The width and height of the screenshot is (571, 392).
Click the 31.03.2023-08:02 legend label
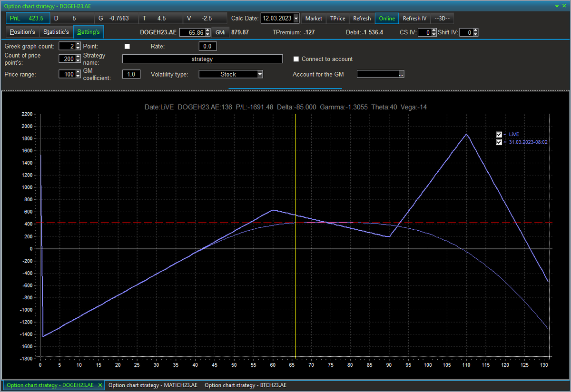point(529,142)
